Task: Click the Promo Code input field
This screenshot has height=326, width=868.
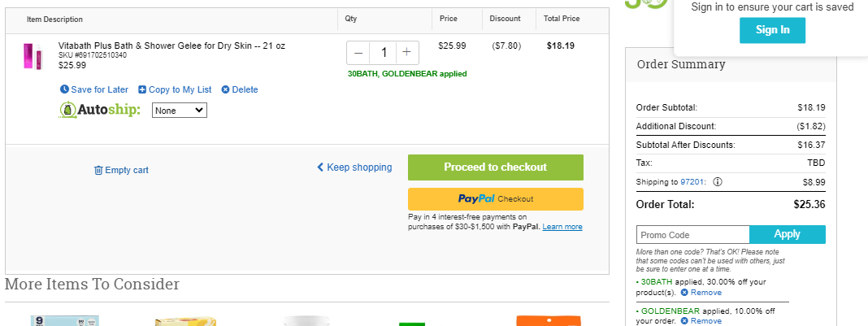Action: tap(693, 235)
